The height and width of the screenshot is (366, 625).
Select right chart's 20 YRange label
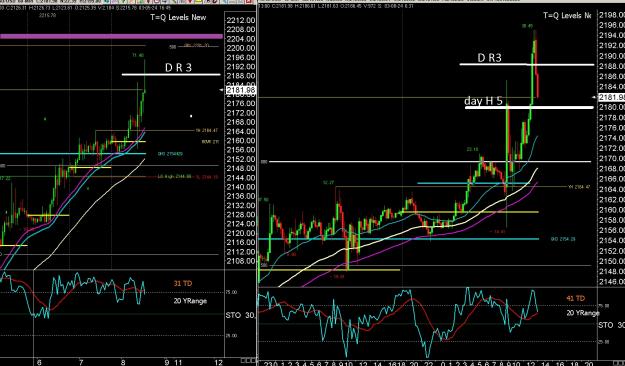point(583,313)
